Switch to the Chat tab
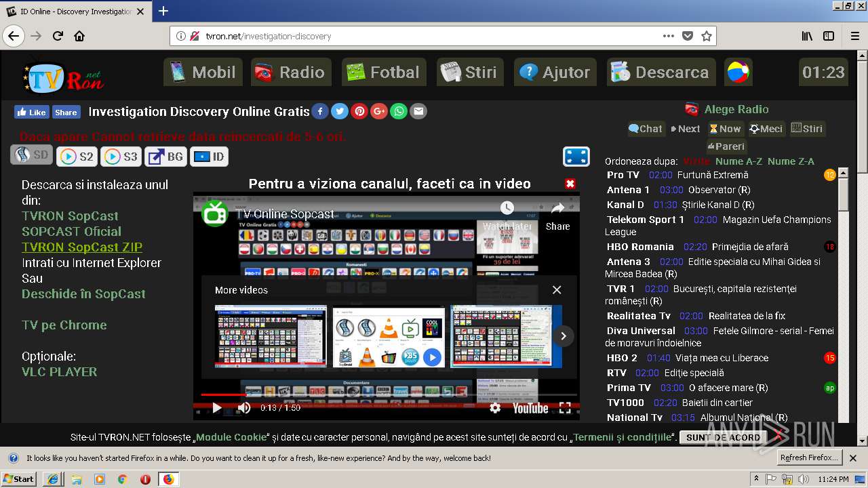The height and width of the screenshot is (488, 868). click(x=646, y=129)
